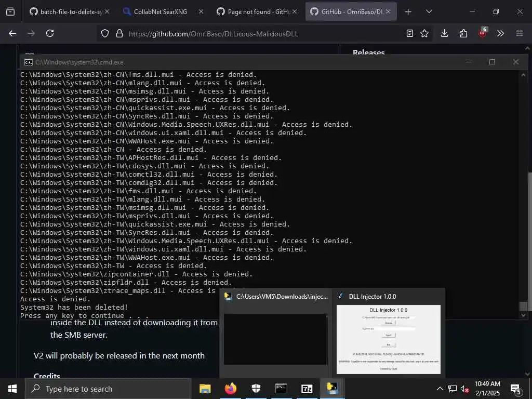The width and height of the screenshot is (532, 399).
Task: Open 7-Zip from taskbar
Action: click(307, 389)
